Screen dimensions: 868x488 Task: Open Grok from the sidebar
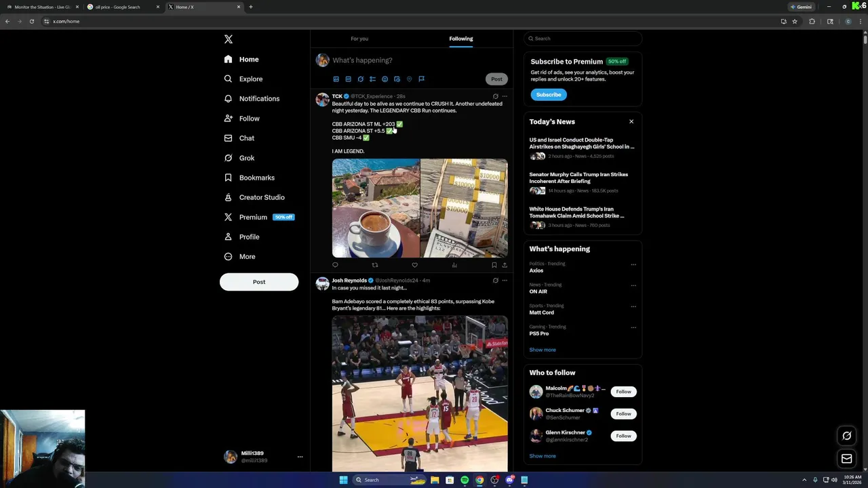[x=239, y=158]
